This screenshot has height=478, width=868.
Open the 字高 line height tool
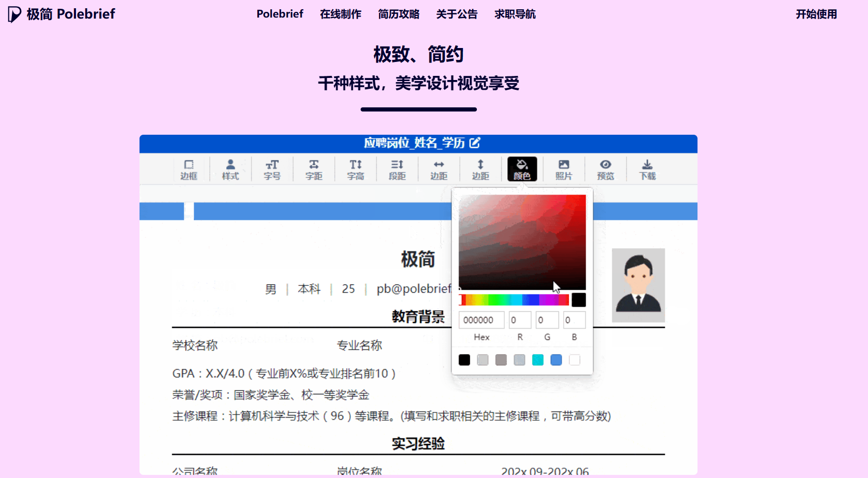(x=355, y=169)
